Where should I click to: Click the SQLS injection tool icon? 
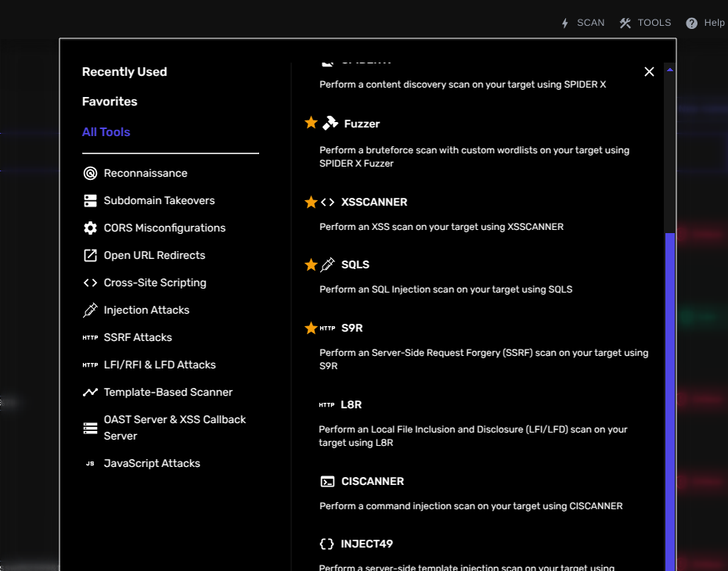pos(329,264)
